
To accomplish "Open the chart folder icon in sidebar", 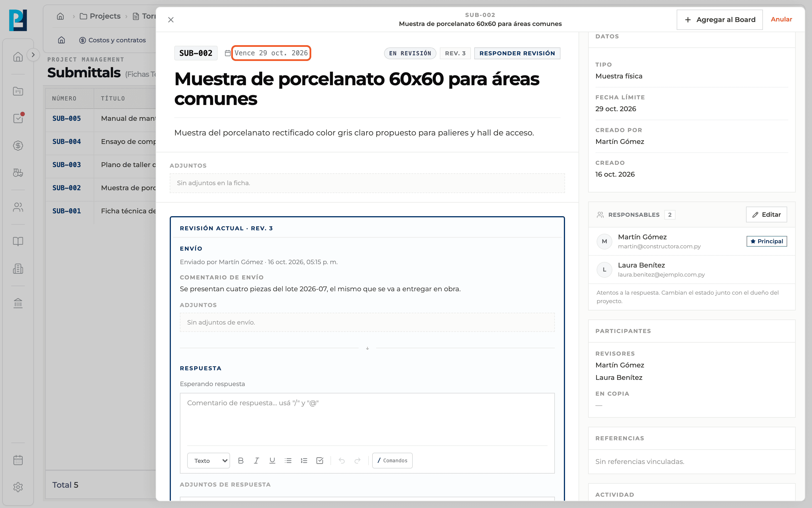I will point(18,91).
